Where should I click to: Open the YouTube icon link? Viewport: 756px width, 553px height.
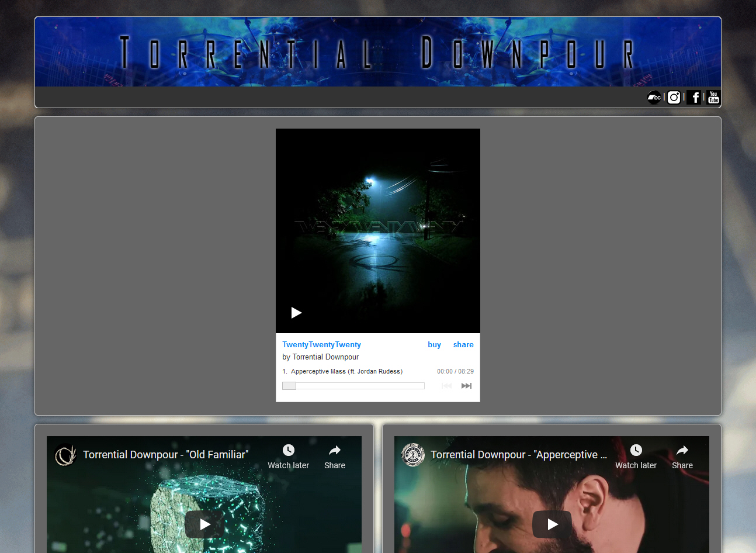713,98
